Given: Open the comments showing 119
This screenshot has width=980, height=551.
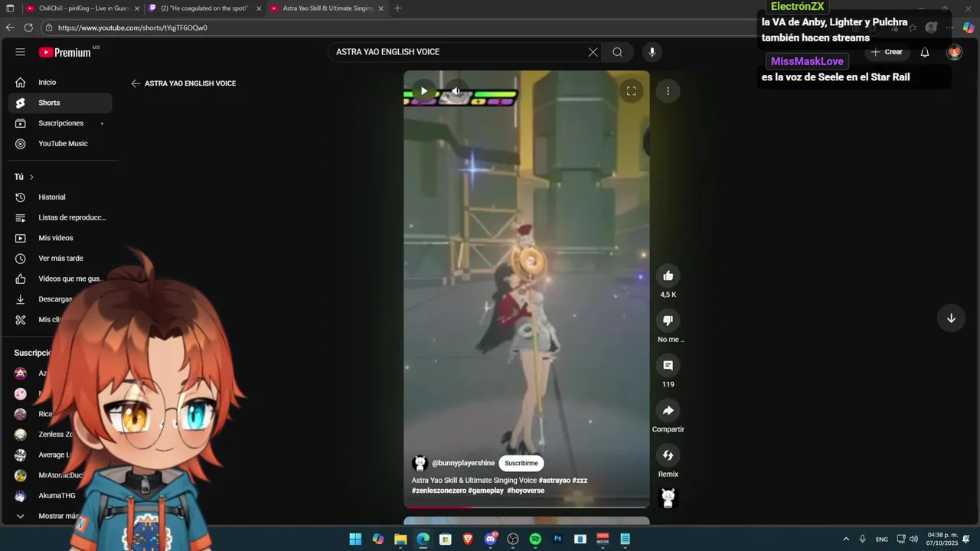Looking at the screenshot, I should click(x=668, y=366).
